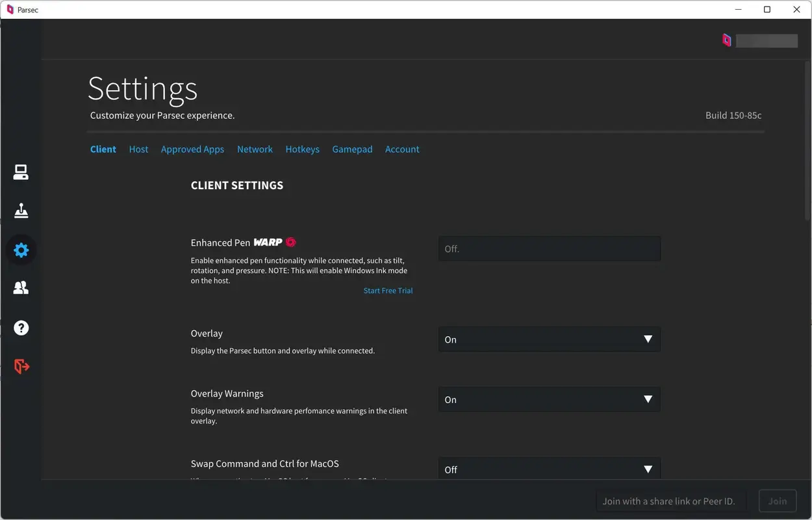Open the Overlay Warnings dropdown

[x=648, y=399]
